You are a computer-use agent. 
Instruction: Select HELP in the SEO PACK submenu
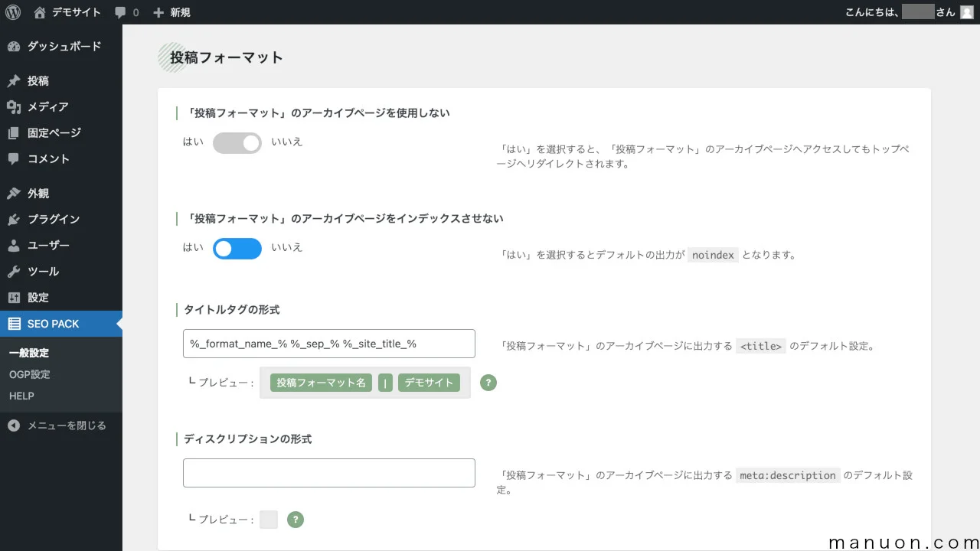click(21, 396)
